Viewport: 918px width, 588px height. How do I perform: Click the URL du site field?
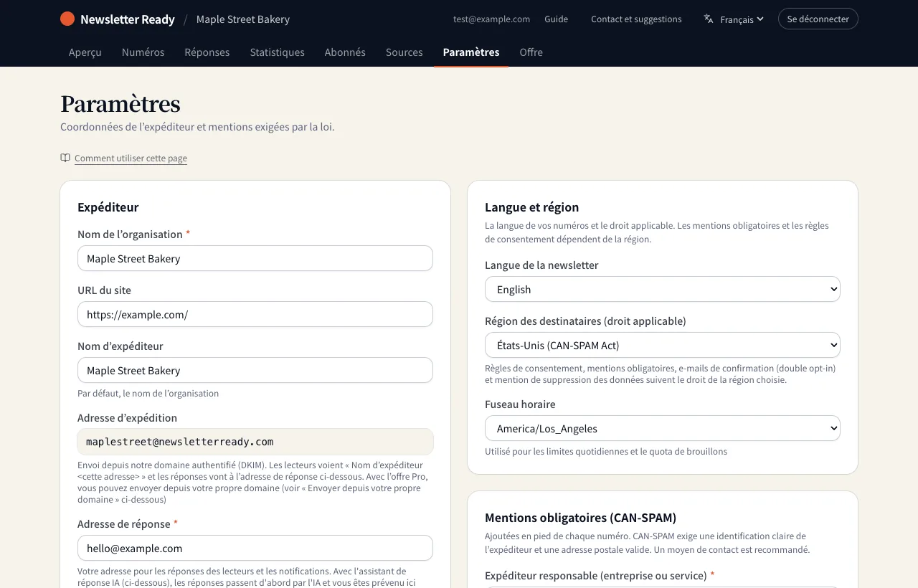(x=255, y=314)
